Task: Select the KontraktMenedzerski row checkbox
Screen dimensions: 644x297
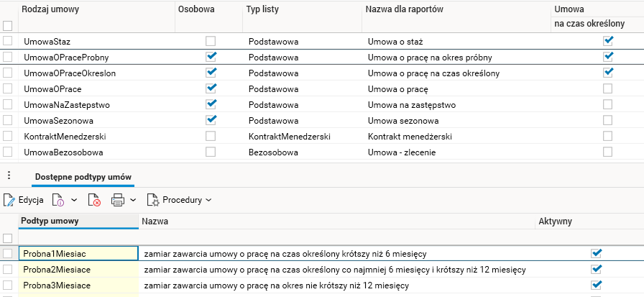Action: (x=8, y=136)
